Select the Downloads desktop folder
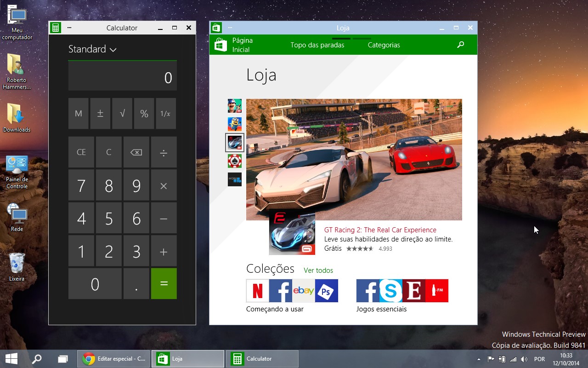The image size is (588, 368). [17, 118]
